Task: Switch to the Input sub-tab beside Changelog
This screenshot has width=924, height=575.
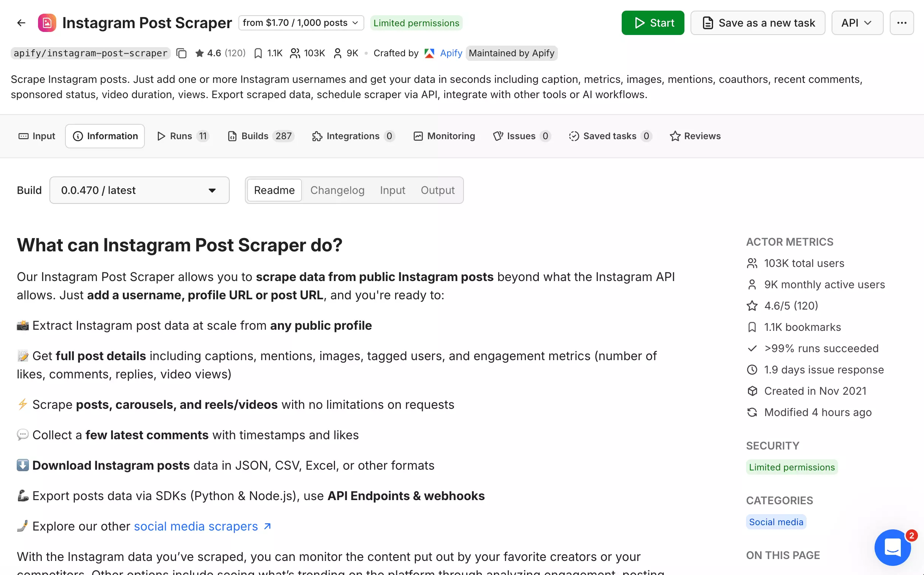Action: pyautogui.click(x=392, y=190)
